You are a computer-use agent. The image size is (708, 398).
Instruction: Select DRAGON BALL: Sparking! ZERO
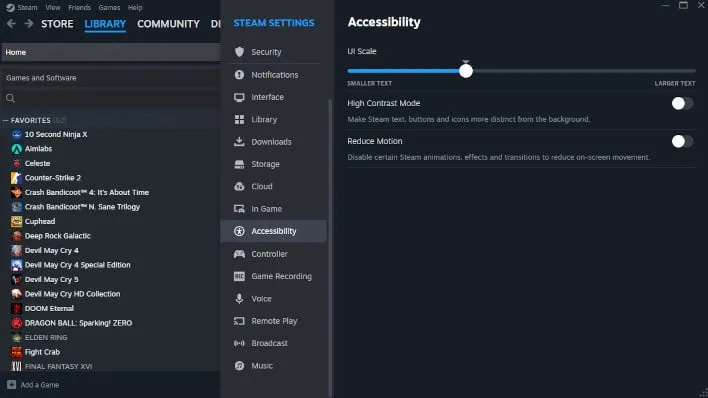coord(79,323)
